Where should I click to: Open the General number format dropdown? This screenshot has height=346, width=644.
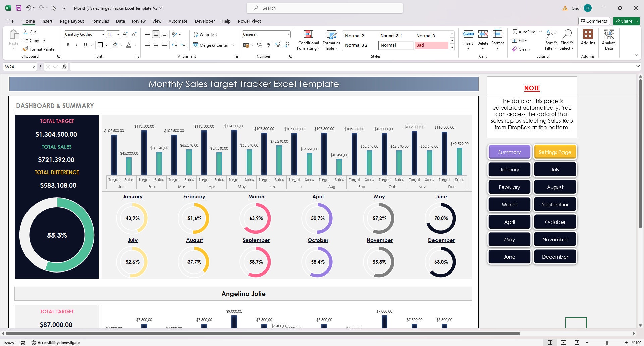pyautogui.click(x=288, y=34)
